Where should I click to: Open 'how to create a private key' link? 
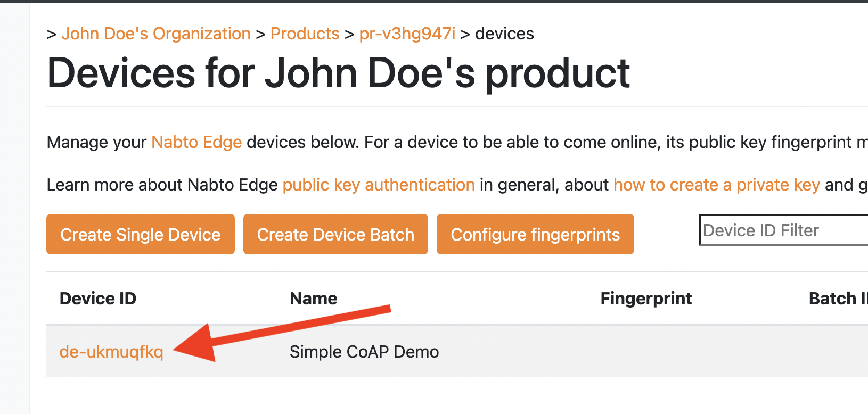point(716,185)
